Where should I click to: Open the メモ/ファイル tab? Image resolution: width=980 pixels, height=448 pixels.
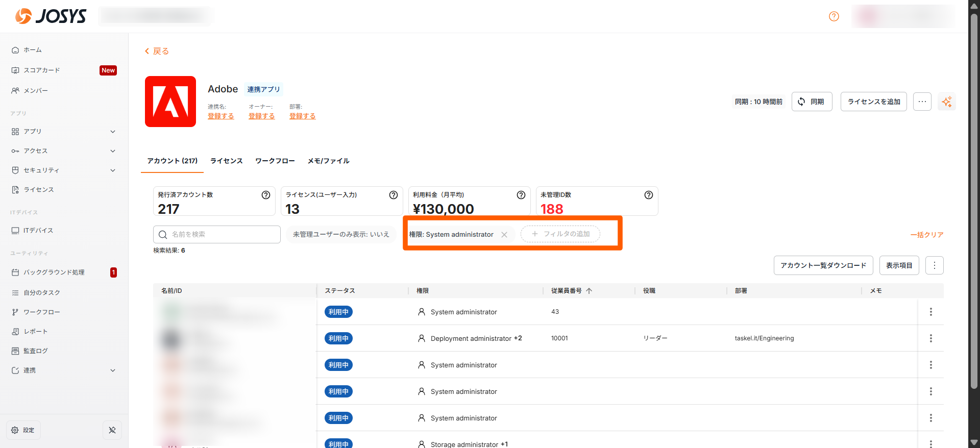click(328, 161)
